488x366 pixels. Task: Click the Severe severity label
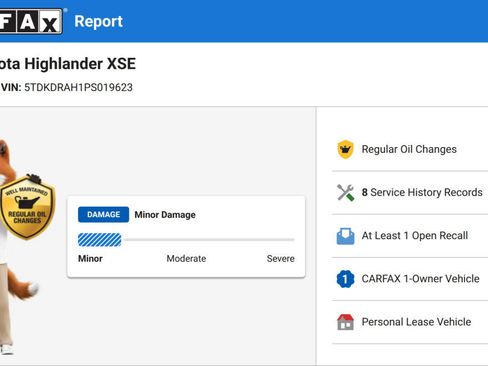(281, 258)
